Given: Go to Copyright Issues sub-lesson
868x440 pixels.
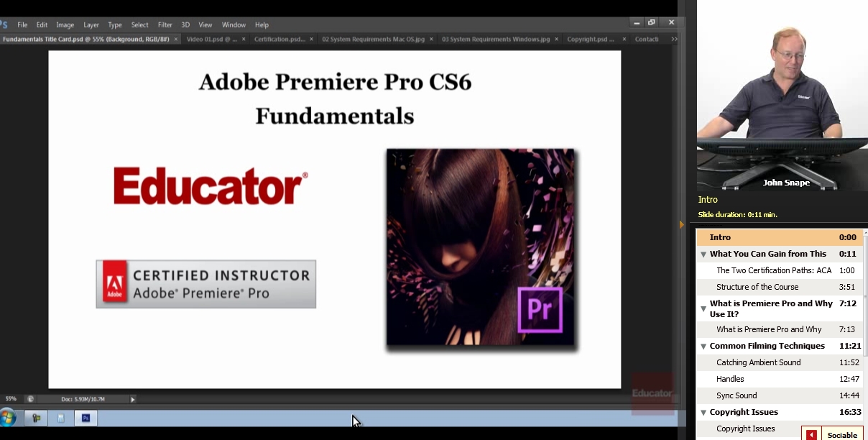Looking at the screenshot, I should [x=746, y=428].
